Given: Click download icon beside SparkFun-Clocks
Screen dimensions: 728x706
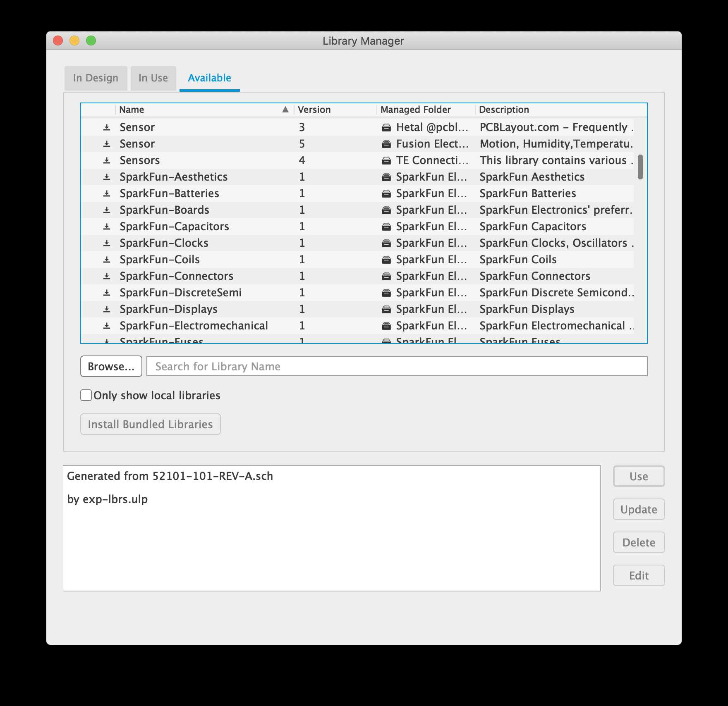Looking at the screenshot, I should tap(107, 243).
